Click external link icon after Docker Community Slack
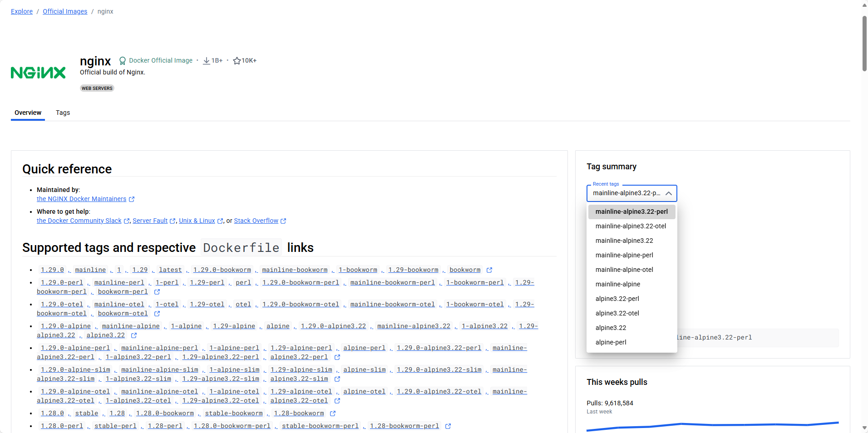The width and height of the screenshot is (868, 433). [127, 221]
